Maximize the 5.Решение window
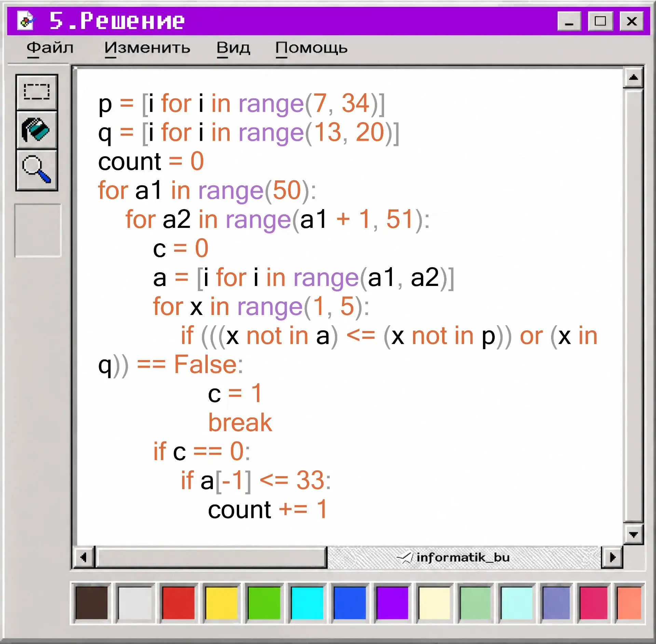 tap(600, 21)
